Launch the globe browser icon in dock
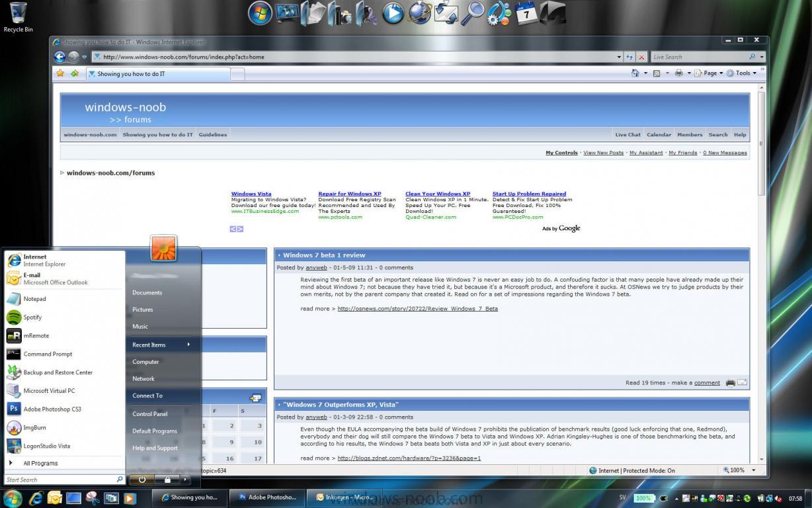 (x=419, y=13)
